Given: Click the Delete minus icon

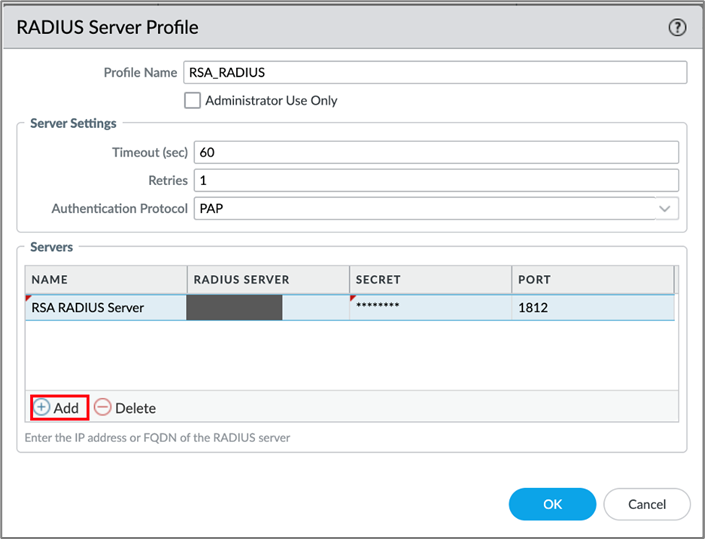Looking at the screenshot, I should click(103, 408).
